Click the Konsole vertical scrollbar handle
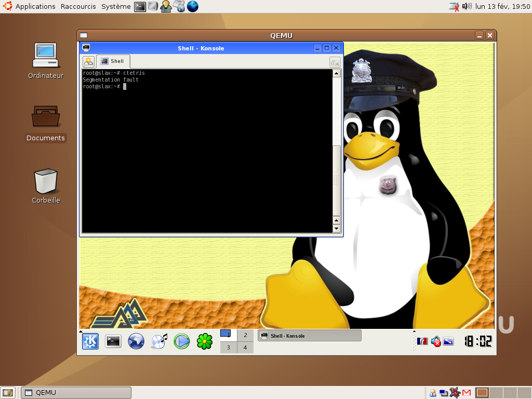532x399 pixels. [x=336, y=180]
